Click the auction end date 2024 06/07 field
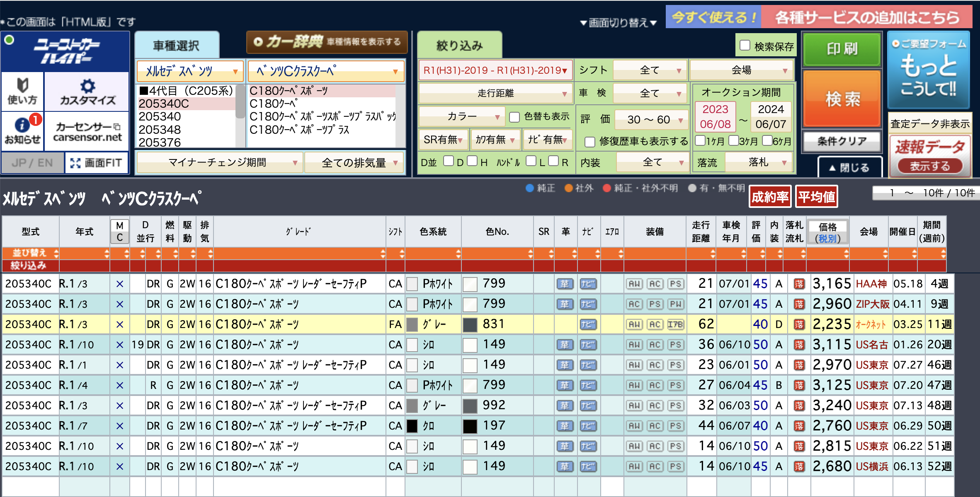 click(x=771, y=116)
